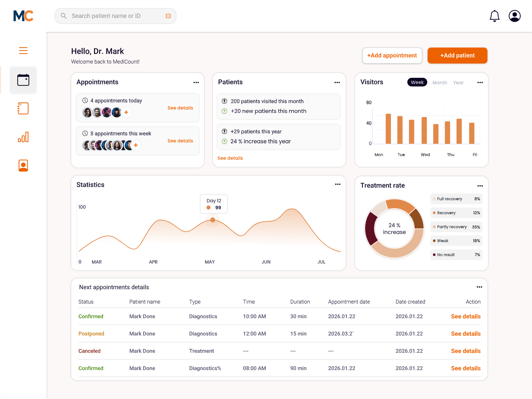532x399 pixels.
Task: Add a patient to this week's appointments
Action: point(136,145)
